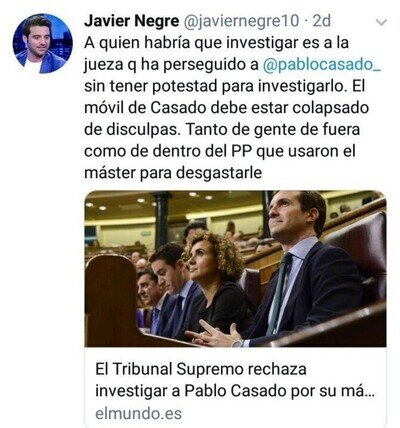
Task: Click the Javier Negre display name
Action: pos(132,21)
